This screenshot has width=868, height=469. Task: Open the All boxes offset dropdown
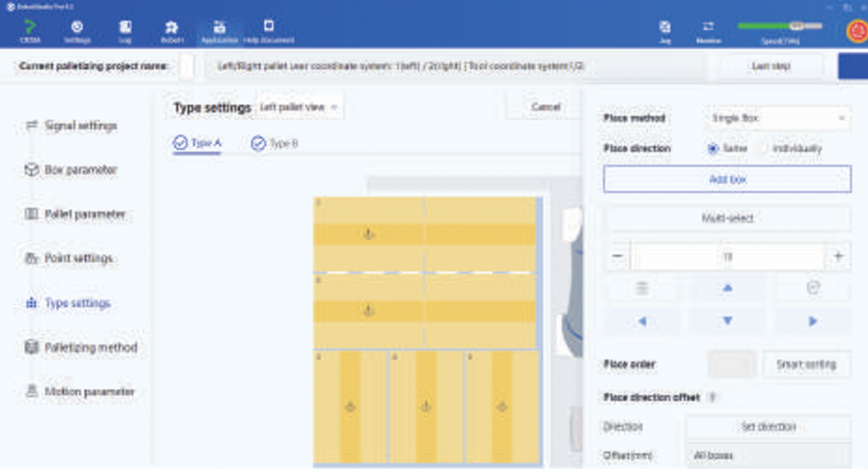pos(767,455)
